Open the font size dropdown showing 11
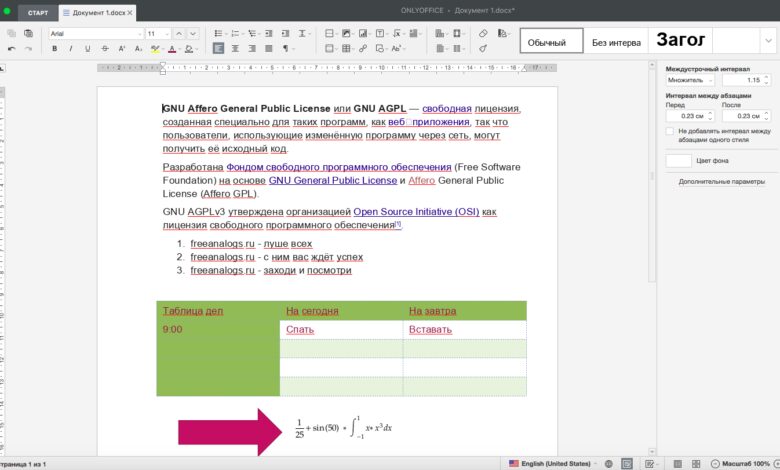This screenshot has width=780, height=470. (x=167, y=34)
